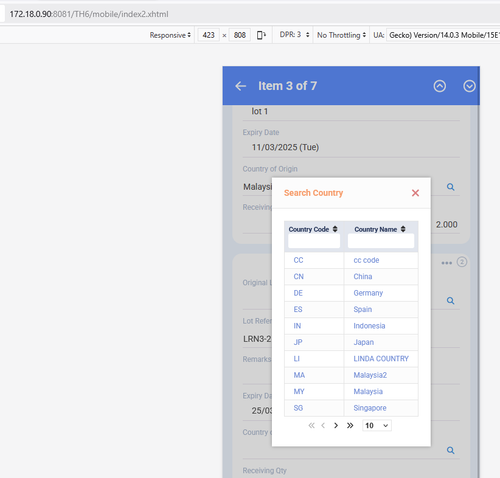Image resolution: width=500 pixels, height=478 pixels.
Task: Click the circled number 2 badge
Action: (461, 262)
